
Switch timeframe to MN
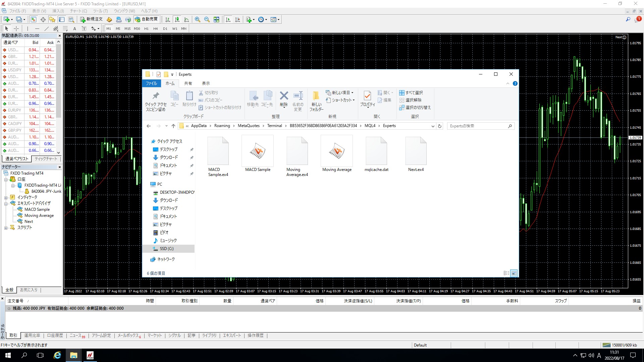[x=184, y=28]
